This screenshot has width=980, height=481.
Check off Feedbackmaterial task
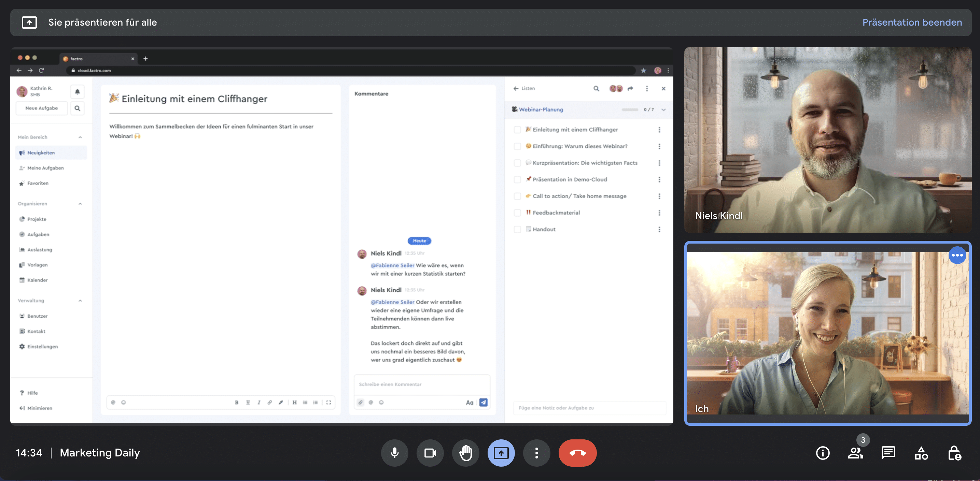[x=517, y=213]
